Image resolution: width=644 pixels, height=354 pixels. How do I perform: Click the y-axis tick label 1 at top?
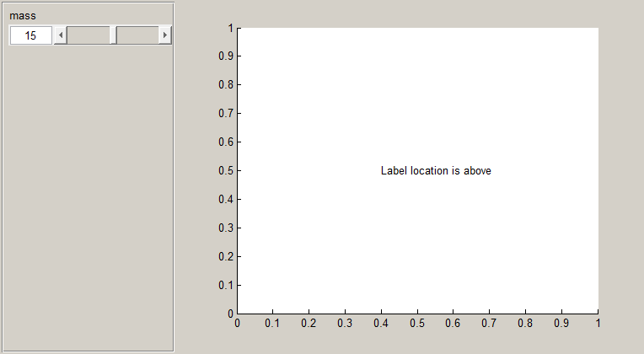click(229, 28)
